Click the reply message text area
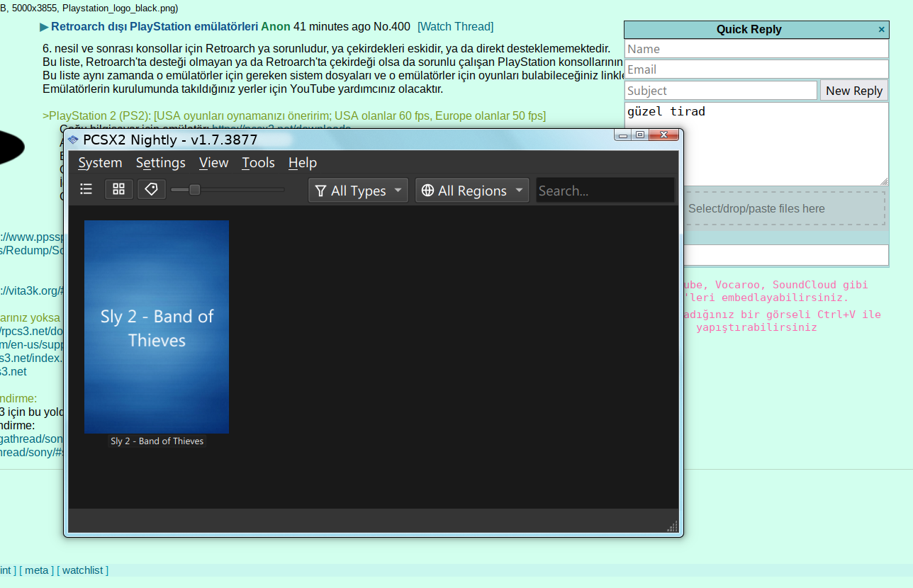913x588 pixels. point(756,144)
